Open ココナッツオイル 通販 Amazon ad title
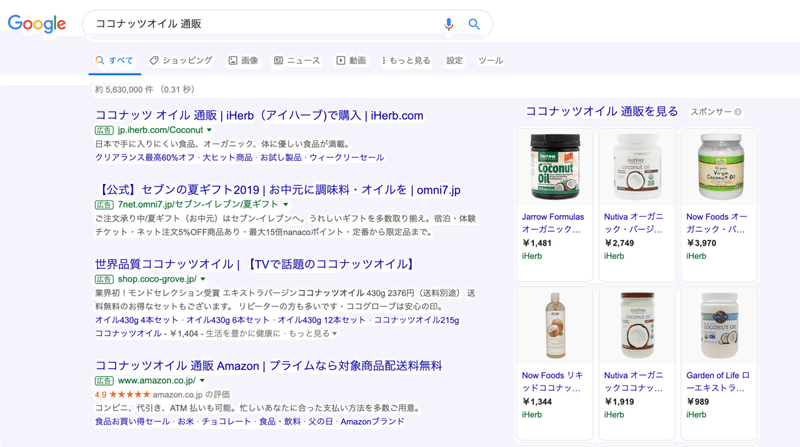Screen dimensions: 800x447 click(x=268, y=366)
